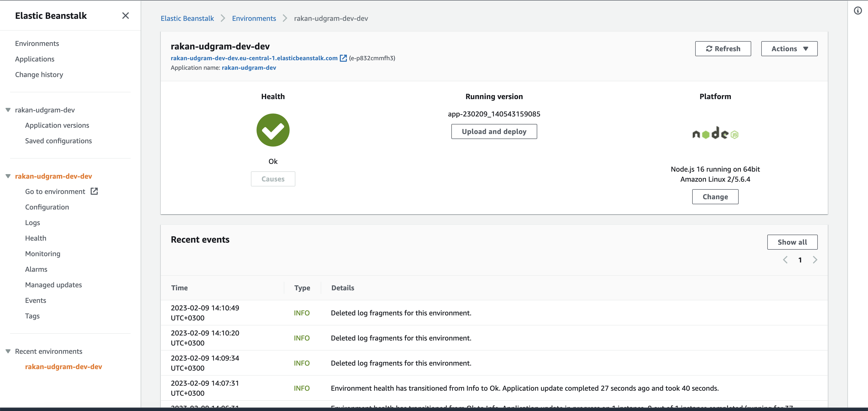Click Upload and deploy button

[494, 132]
